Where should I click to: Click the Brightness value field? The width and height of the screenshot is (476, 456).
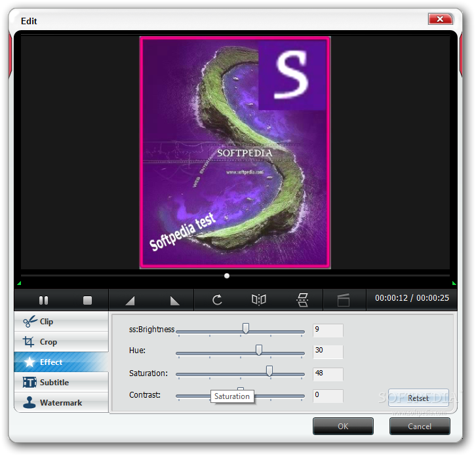click(x=328, y=330)
